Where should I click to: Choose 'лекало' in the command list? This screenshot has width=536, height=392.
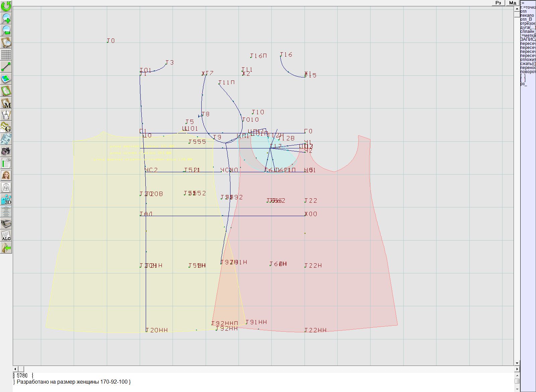[527, 15]
